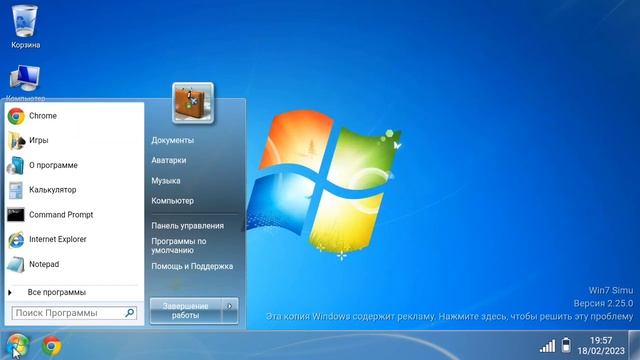Open Панель управления

[187, 226]
